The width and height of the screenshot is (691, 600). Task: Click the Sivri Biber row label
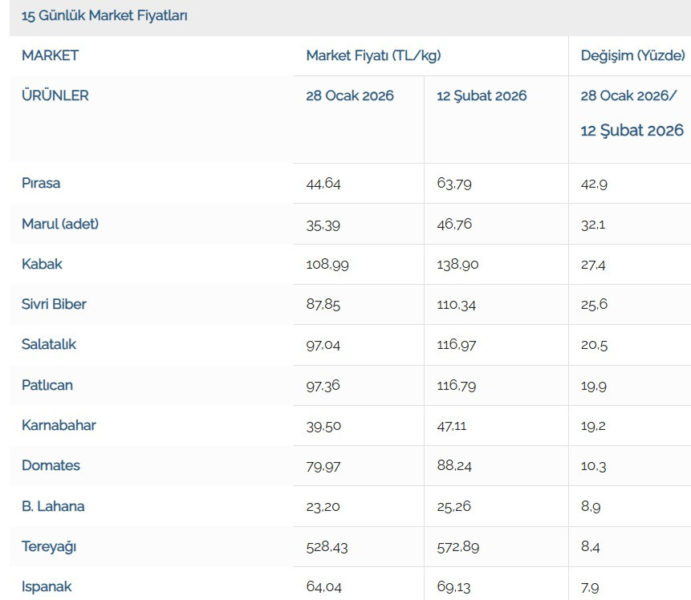(x=54, y=304)
